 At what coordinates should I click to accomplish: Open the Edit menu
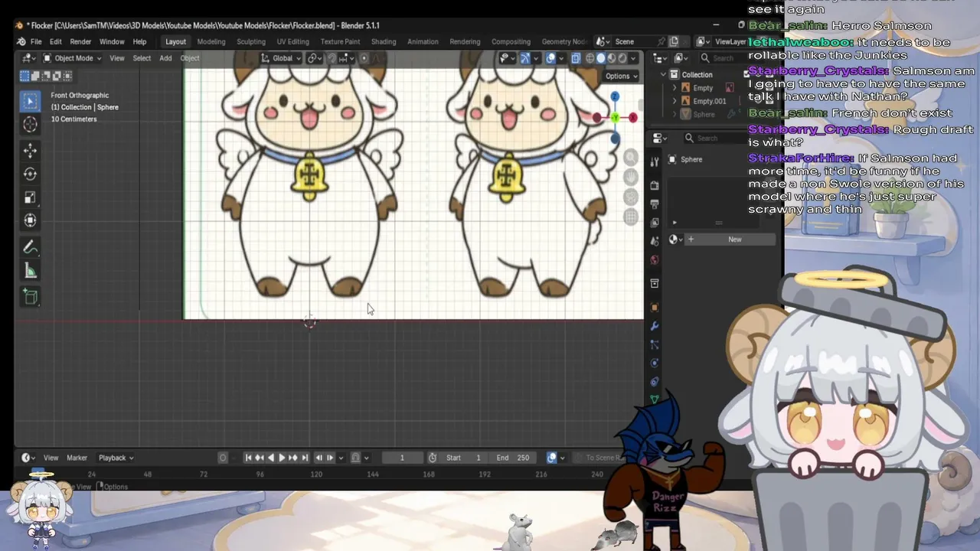click(56, 41)
